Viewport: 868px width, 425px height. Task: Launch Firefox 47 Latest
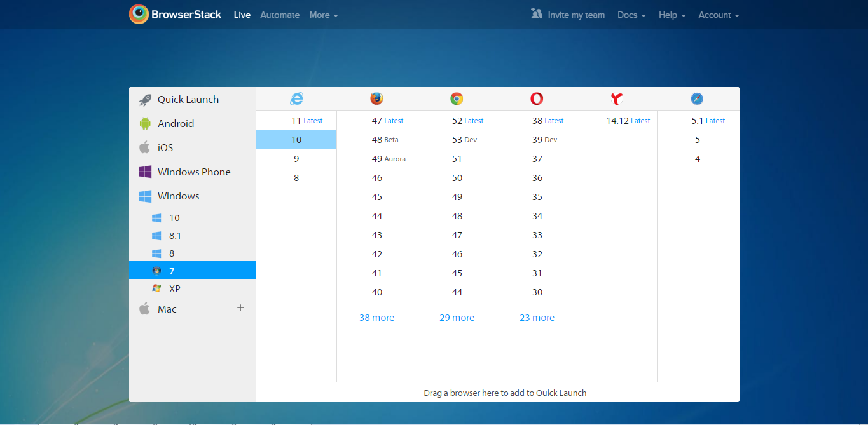click(x=376, y=121)
